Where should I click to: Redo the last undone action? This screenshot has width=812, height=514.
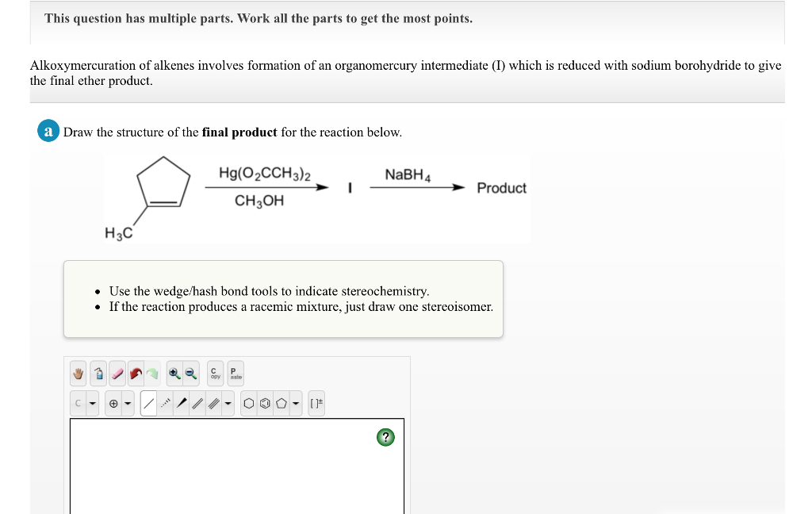[x=152, y=373]
